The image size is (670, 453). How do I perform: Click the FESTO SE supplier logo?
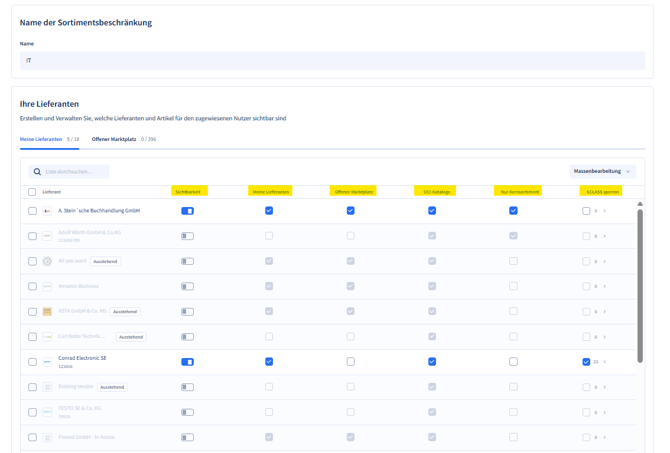(x=47, y=412)
